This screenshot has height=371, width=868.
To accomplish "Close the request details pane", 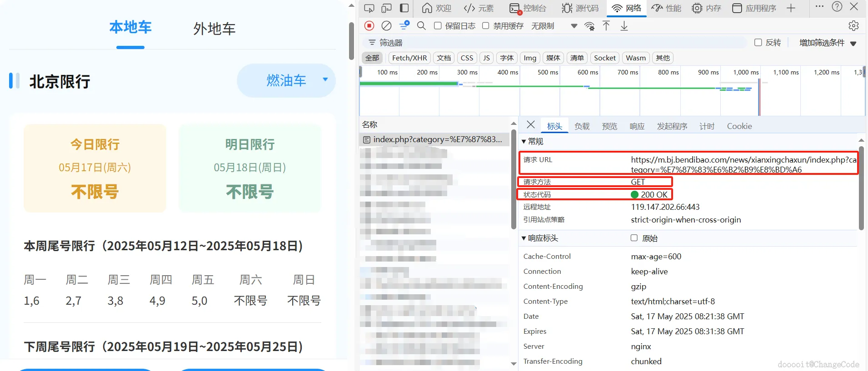I will coord(530,125).
